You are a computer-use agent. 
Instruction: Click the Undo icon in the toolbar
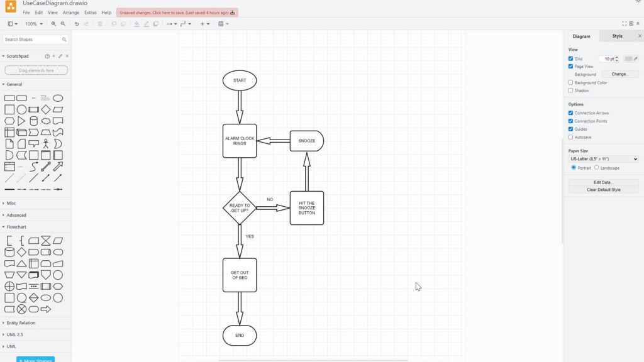coord(76,24)
